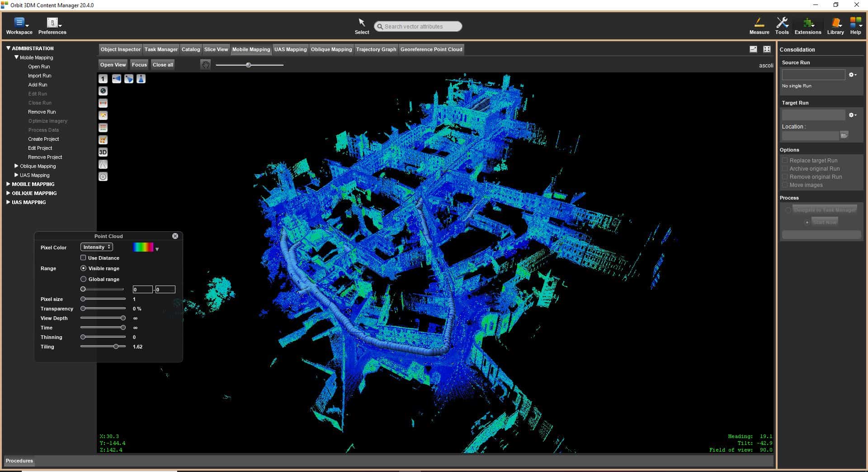Select the Global range radio button
The image size is (868, 472).
83,279
